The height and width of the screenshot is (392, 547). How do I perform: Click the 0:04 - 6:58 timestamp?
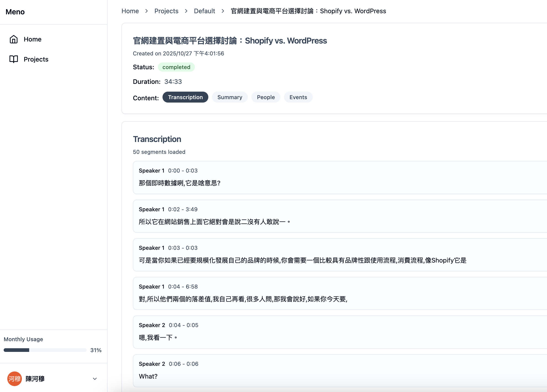click(x=183, y=286)
